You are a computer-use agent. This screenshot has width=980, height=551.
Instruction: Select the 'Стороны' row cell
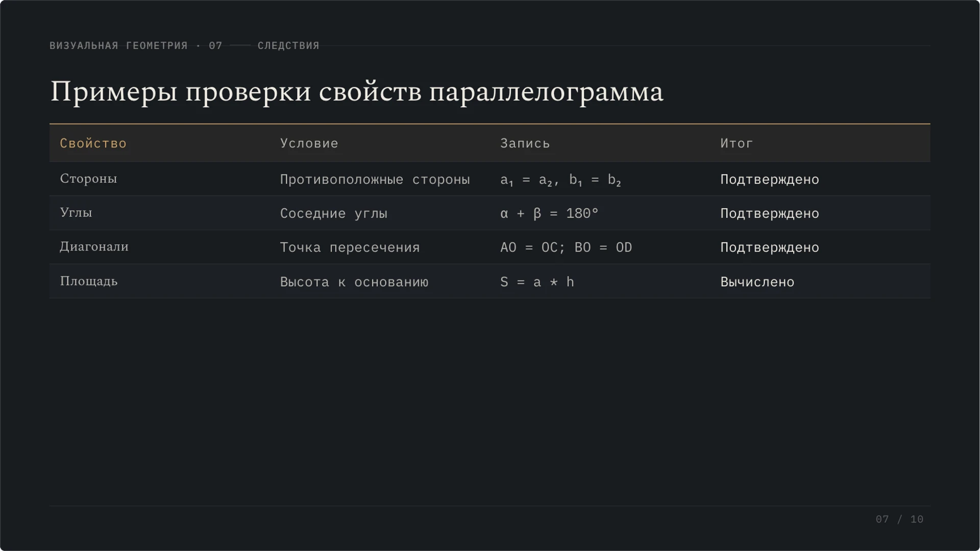point(88,179)
